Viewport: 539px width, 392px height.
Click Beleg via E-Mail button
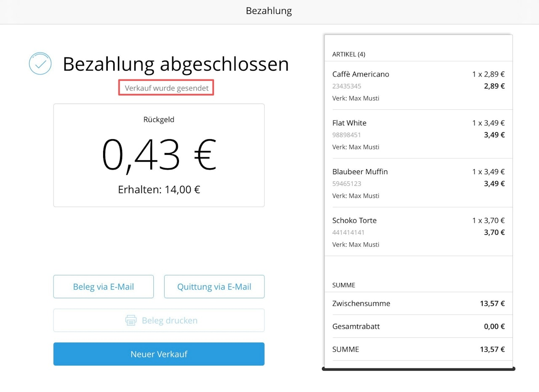tap(103, 287)
